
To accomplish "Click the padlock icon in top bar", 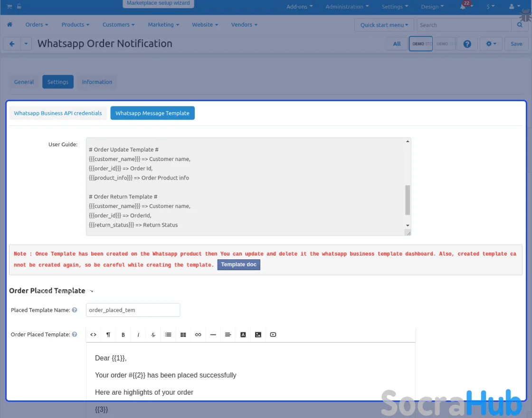I will tap(19, 6).
